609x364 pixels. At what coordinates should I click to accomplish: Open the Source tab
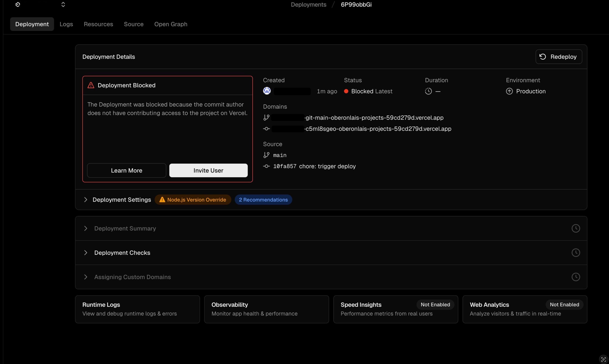pyautogui.click(x=133, y=24)
